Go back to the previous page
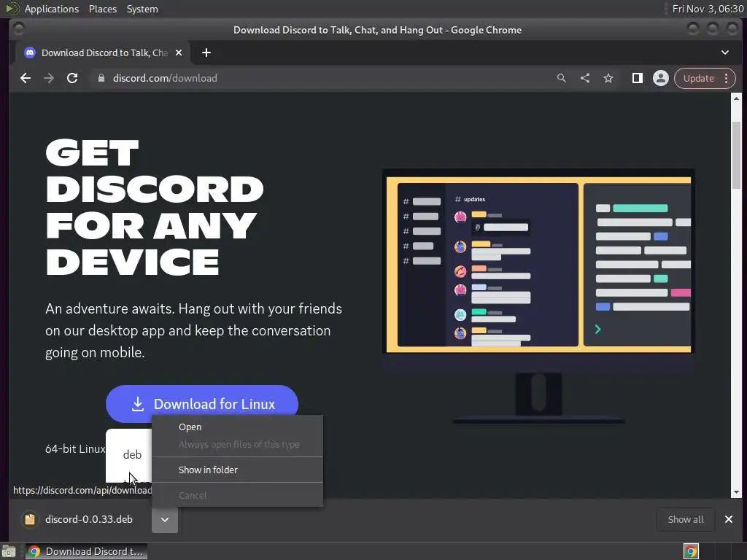This screenshot has height=560, width=747. 26,78
